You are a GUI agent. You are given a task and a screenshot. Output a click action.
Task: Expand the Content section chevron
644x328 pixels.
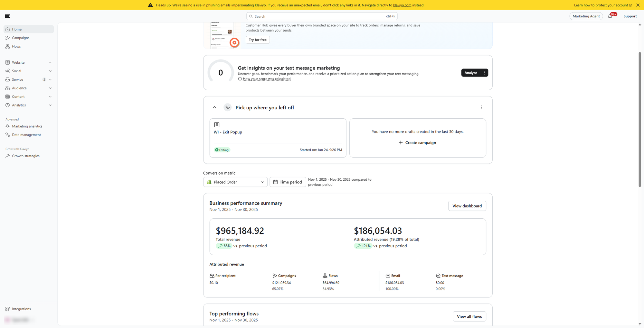point(50,96)
